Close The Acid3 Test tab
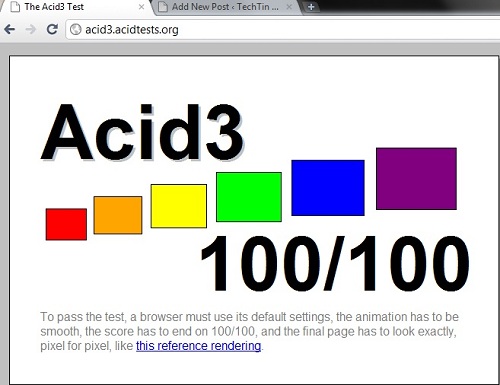The image size is (500, 385). tap(142, 7)
